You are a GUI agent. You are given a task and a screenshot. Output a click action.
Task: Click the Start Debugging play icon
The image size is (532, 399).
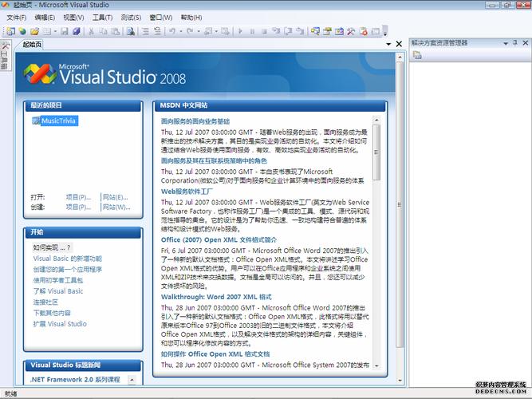coord(240,31)
